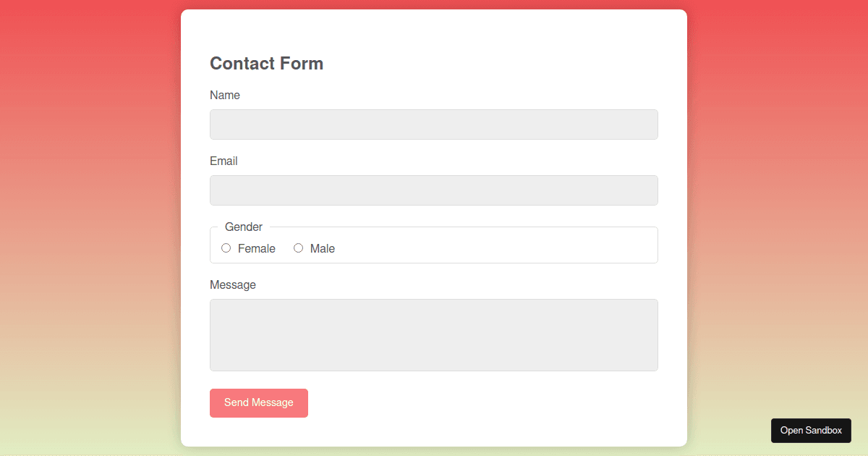This screenshot has width=868, height=456.
Task: Click the Message label text
Action: click(x=233, y=284)
